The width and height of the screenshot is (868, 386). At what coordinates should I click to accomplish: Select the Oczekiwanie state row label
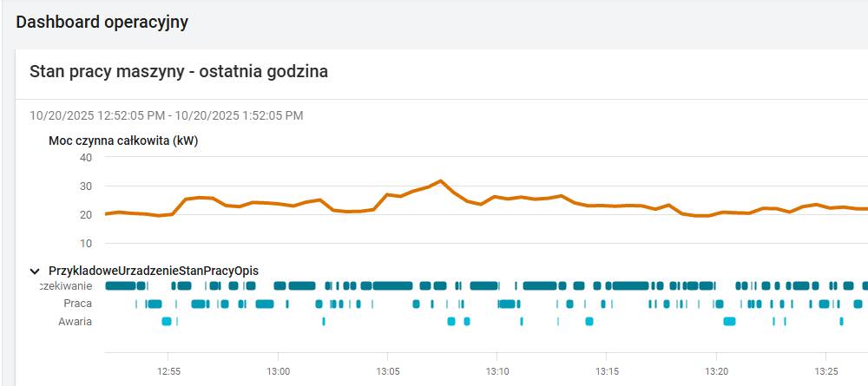coord(67,285)
